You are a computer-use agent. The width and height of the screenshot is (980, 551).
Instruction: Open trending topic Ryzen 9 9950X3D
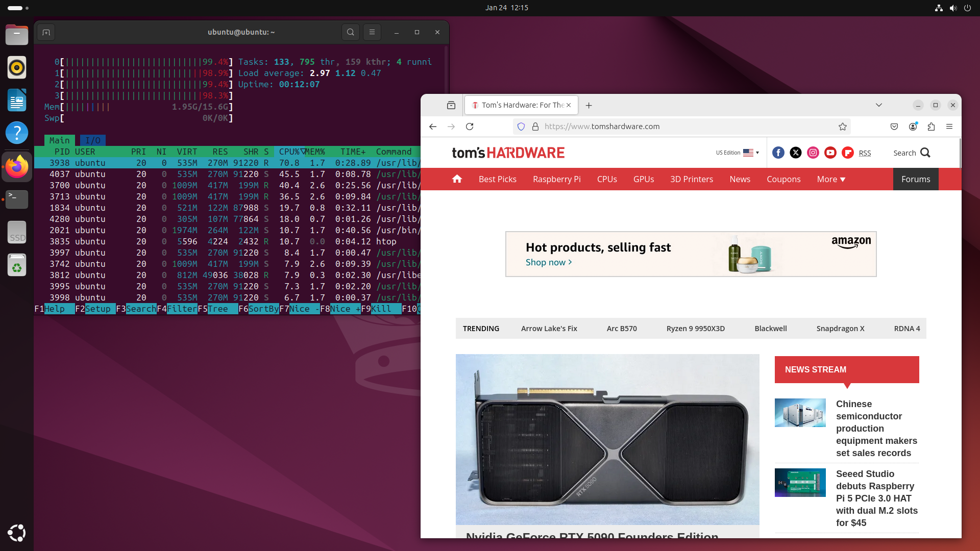click(x=696, y=329)
